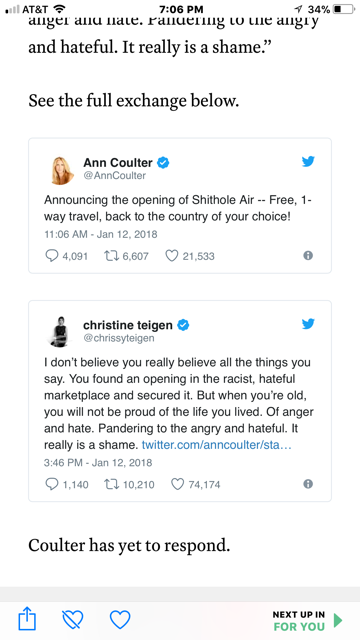Tap reply icon with 1,140 count
360x640 pixels.
coord(51,484)
